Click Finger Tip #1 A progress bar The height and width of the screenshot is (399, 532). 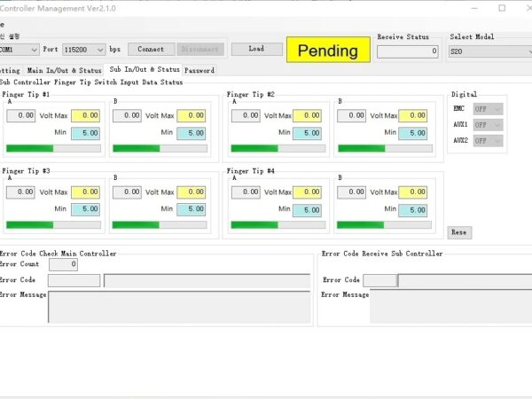(x=53, y=148)
